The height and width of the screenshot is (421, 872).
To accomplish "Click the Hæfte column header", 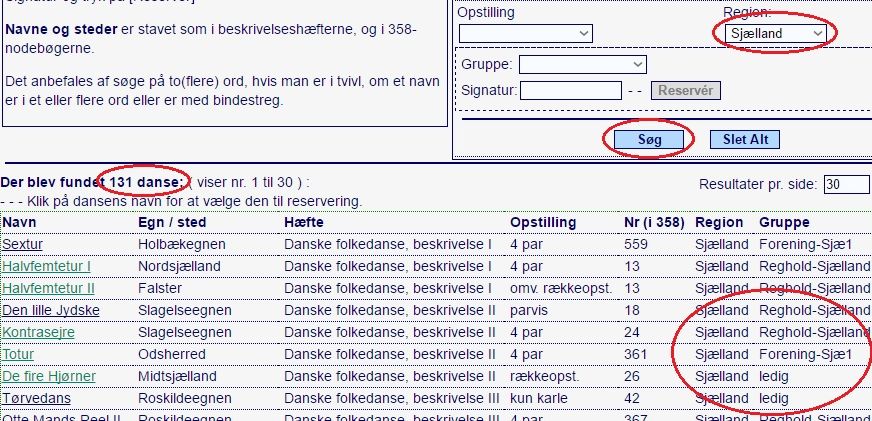I will [304, 222].
